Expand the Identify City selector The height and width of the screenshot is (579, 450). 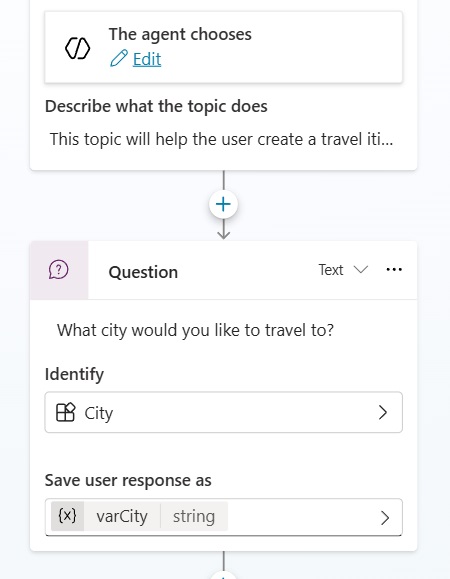tap(223, 412)
